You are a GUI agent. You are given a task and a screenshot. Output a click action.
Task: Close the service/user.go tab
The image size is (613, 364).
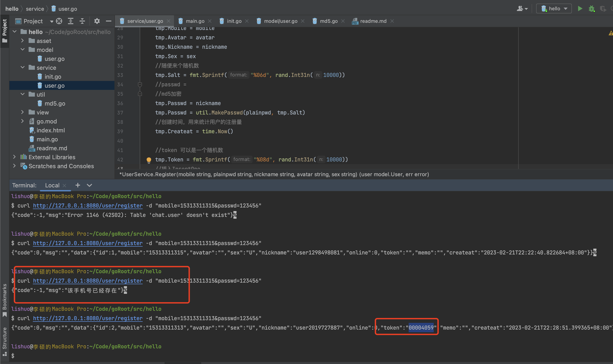(x=169, y=21)
